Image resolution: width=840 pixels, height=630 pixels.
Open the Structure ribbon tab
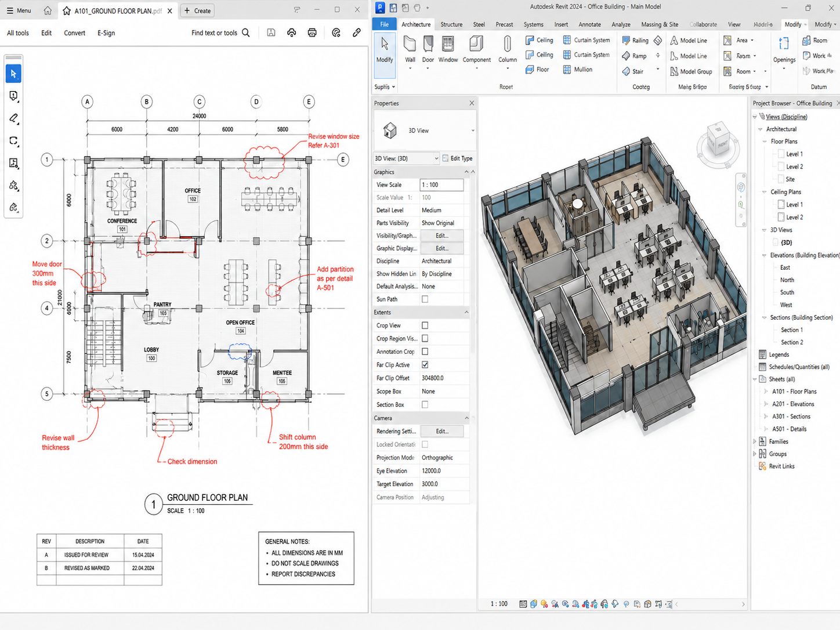451,24
